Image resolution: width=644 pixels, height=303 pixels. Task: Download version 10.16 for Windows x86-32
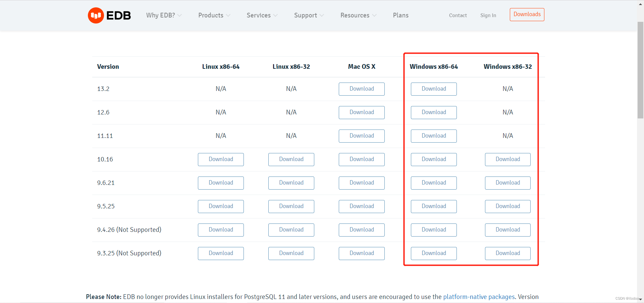pos(508,159)
